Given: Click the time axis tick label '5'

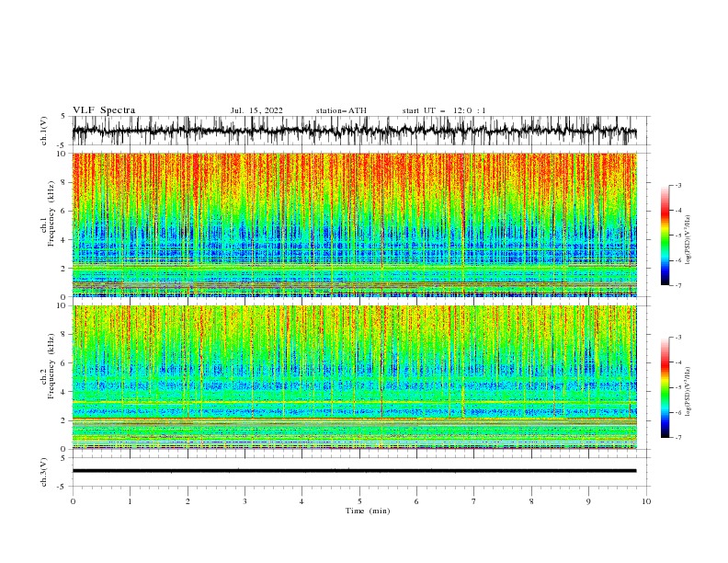Looking at the screenshot, I should click(x=359, y=501).
